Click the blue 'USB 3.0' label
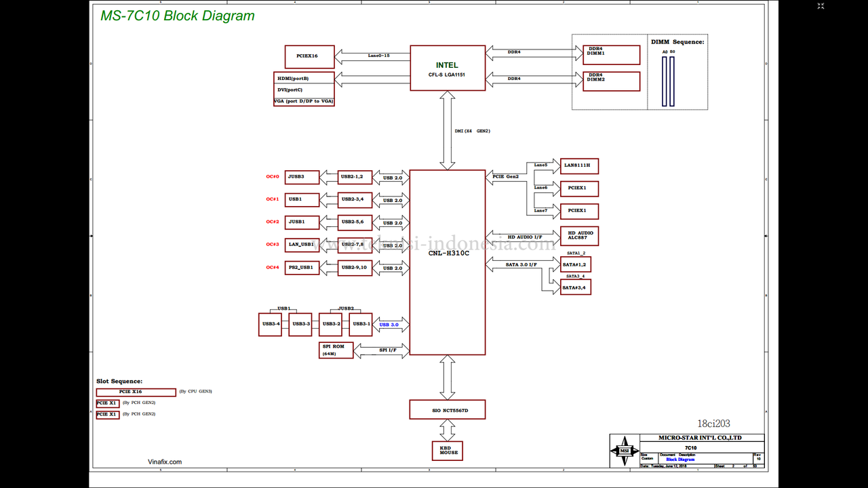868x488 pixels. pos(389,325)
